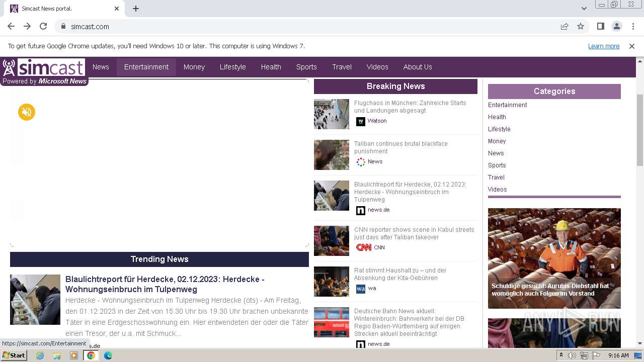Click the address bar URL field
The image size is (644, 362).
(x=312, y=26)
